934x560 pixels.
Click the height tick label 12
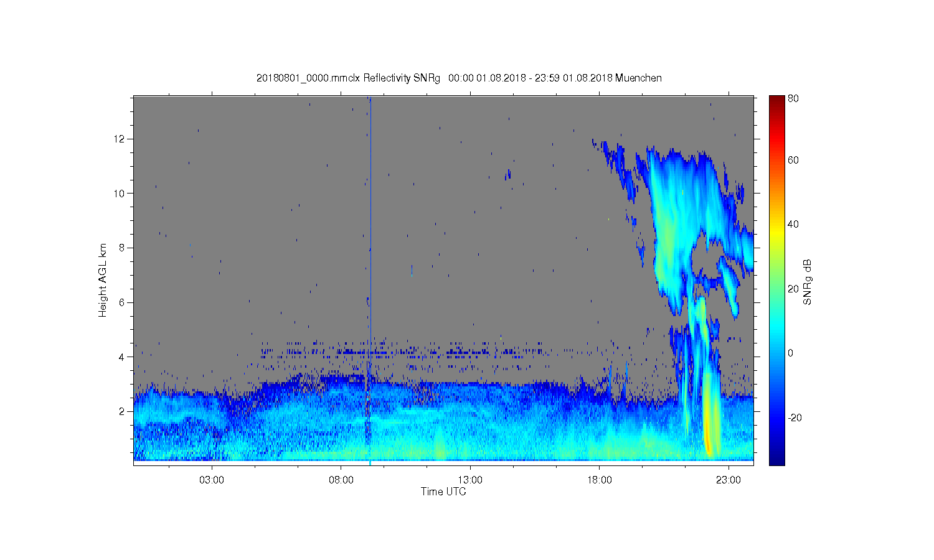[x=119, y=139]
